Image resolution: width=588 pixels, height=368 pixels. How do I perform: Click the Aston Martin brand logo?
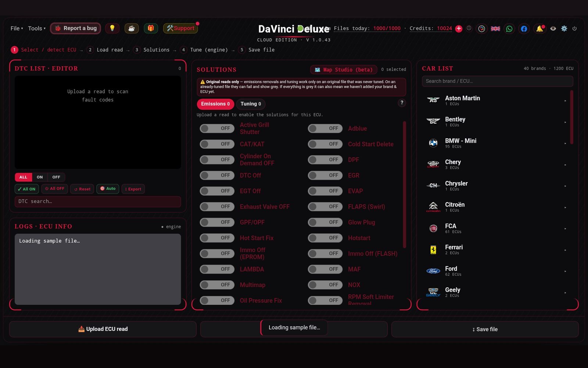click(x=433, y=100)
